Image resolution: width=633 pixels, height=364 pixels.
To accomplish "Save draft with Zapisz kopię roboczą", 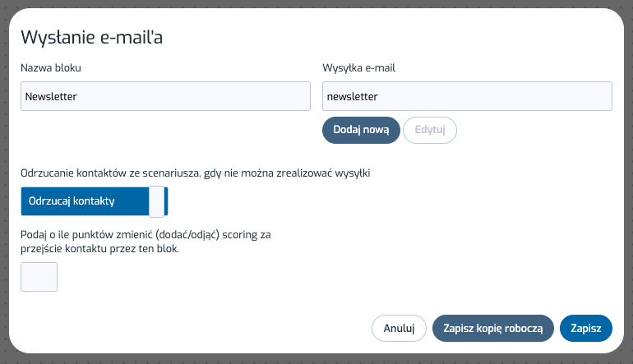I will point(493,328).
